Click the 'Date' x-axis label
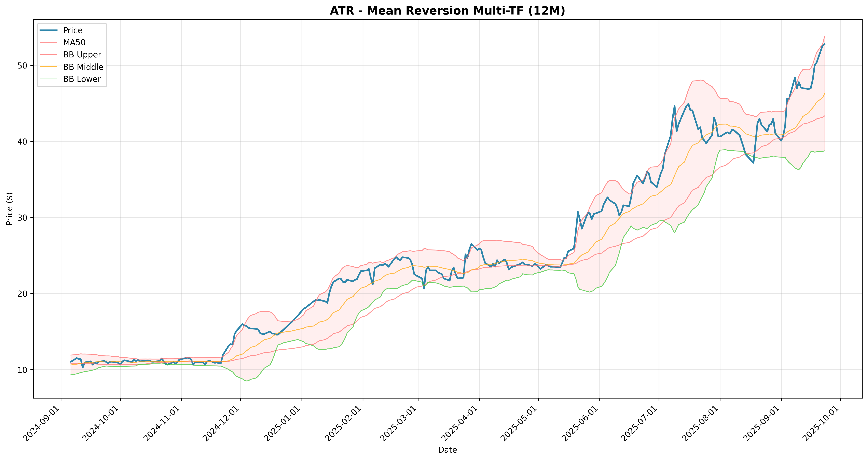This screenshot has height=460, width=868. [447, 450]
